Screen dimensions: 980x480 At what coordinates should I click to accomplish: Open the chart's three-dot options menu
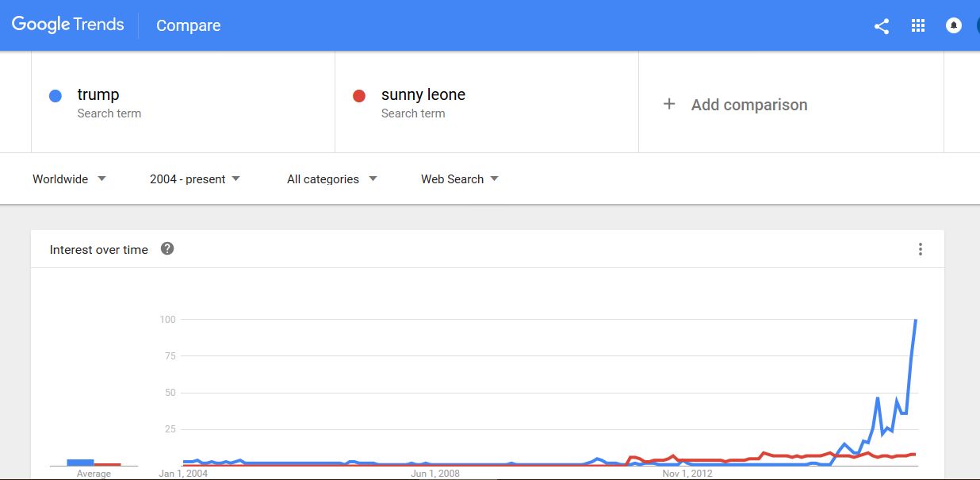(920, 249)
